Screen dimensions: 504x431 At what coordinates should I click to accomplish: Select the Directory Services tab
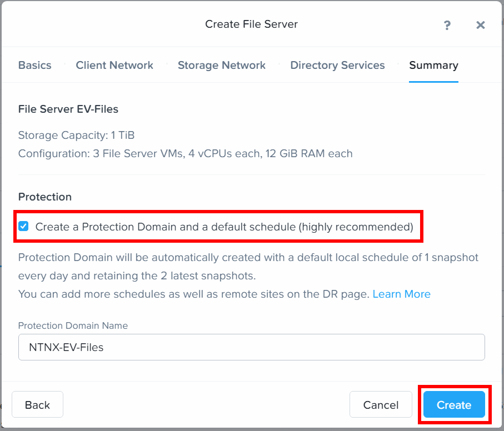pos(337,65)
